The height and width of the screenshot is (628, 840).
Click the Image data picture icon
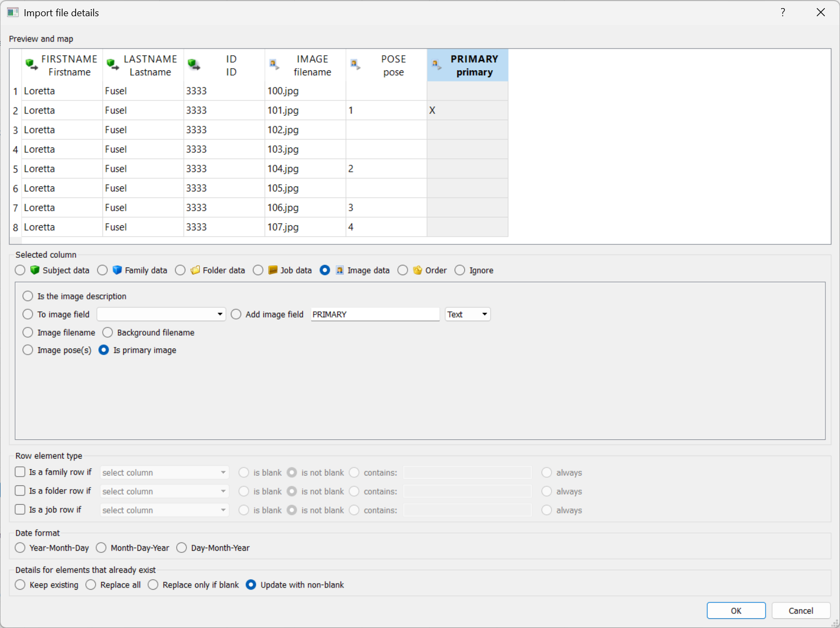coord(339,270)
